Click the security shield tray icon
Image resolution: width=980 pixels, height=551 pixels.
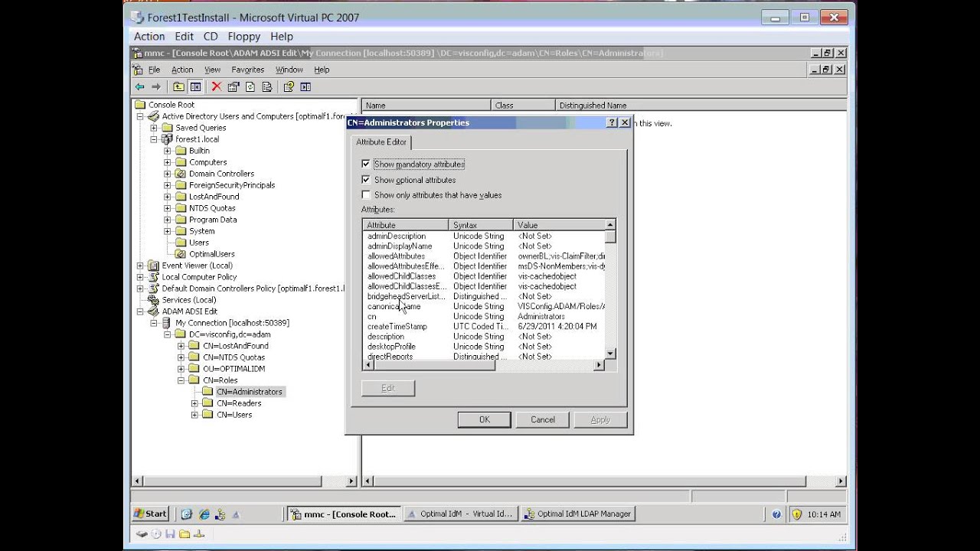click(x=795, y=514)
